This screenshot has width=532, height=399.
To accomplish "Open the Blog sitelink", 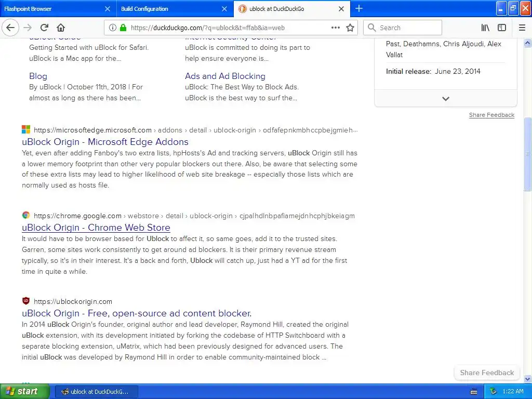I will point(38,76).
